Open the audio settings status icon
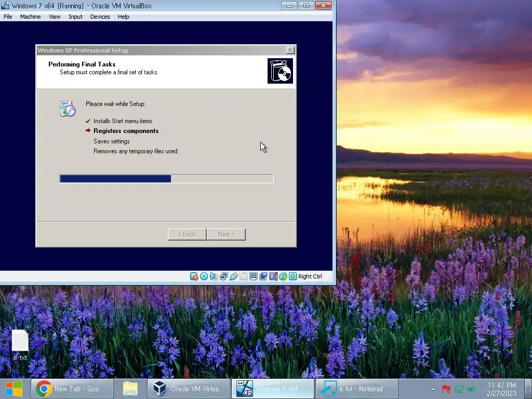Screen dimensions: 532x399 coord(214,276)
